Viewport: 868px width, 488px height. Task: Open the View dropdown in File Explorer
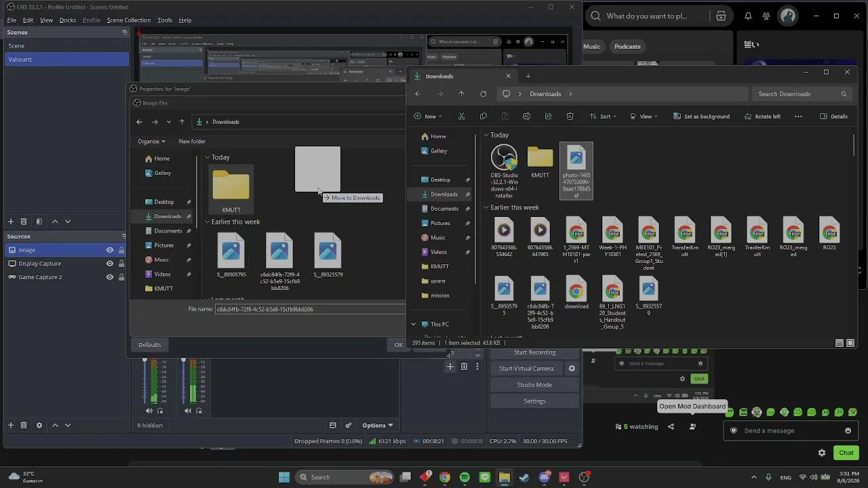(644, 117)
